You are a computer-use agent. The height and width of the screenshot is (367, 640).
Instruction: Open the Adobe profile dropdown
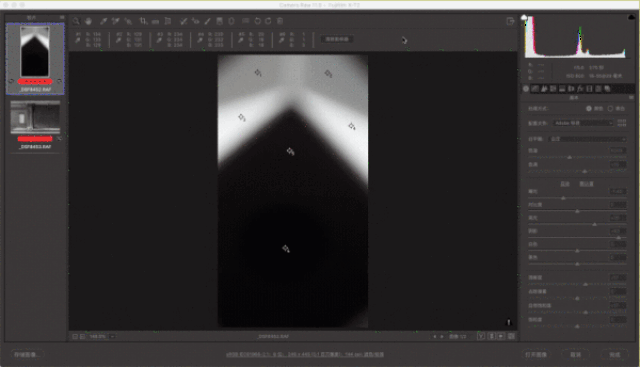[583, 123]
